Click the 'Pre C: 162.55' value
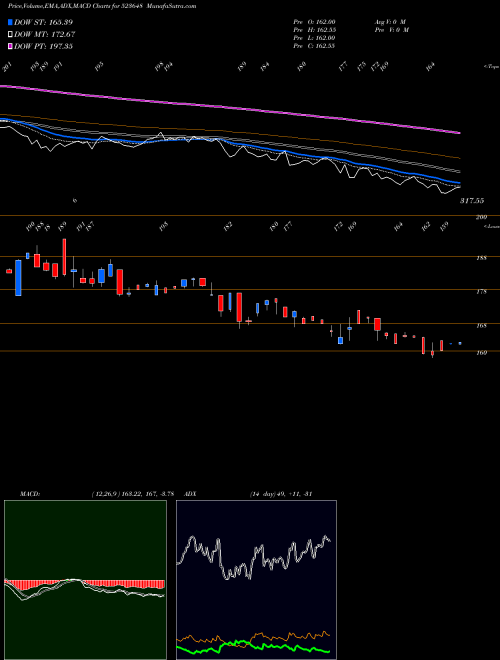This screenshot has height=660, width=500. [314, 46]
